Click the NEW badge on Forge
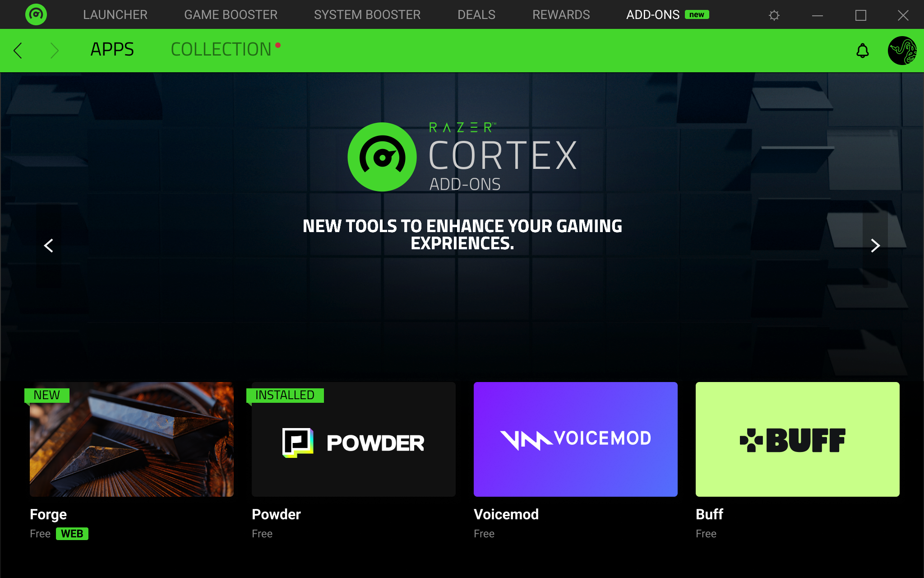 coord(47,394)
